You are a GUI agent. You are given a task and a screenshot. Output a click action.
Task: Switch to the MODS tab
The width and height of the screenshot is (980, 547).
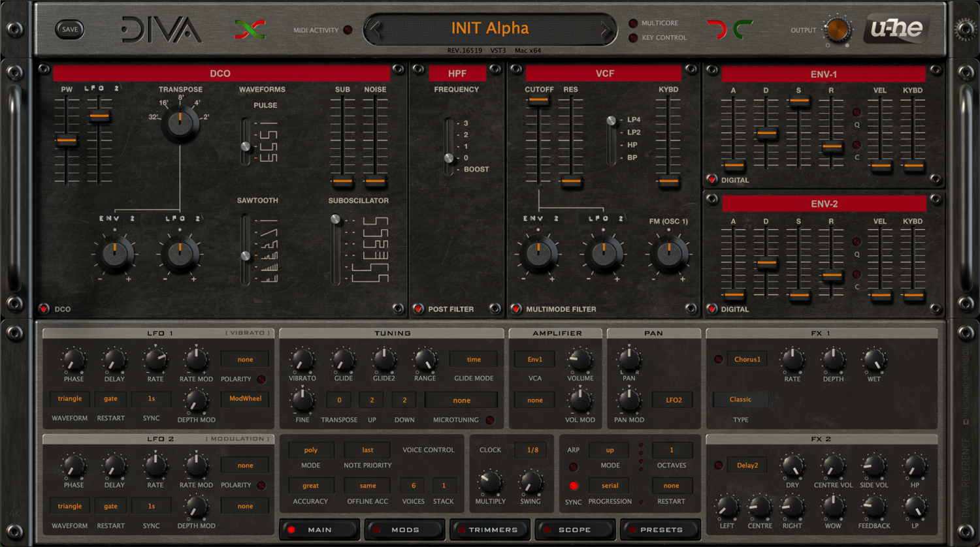click(405, 530)
